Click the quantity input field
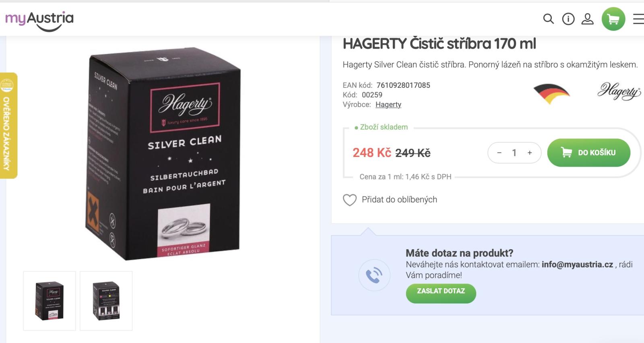Image resolution: width=644 pixels, height=343 pixels. tap(514, 153)
